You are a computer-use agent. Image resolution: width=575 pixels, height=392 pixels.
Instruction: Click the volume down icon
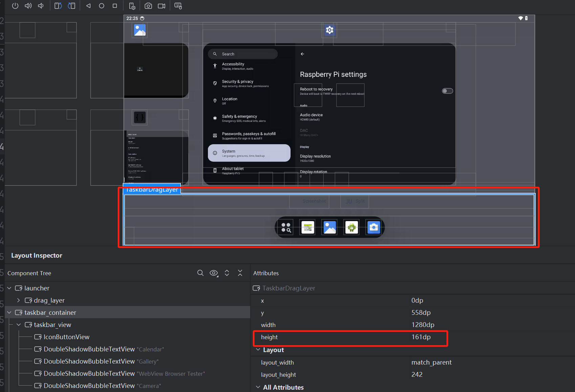point(41,6)
